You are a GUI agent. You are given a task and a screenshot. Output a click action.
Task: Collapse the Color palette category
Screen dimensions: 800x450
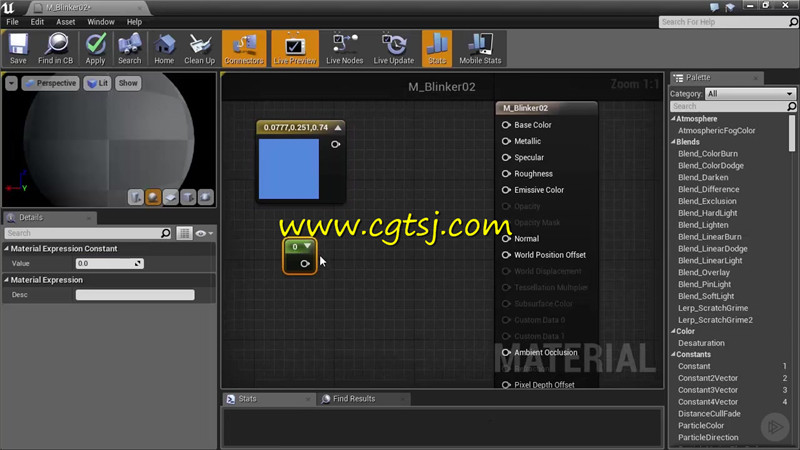(673, 331)
